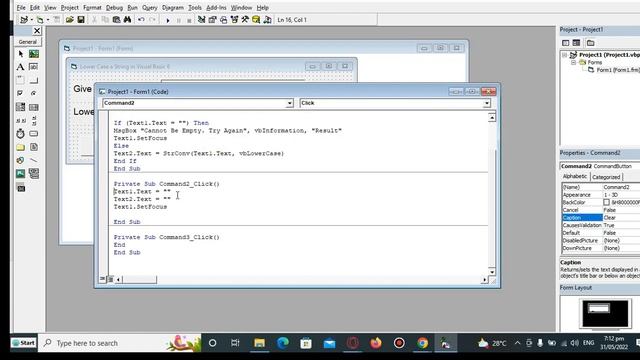Screen dimensions: 640x360
Task: Open the Click procedure dropdown in the code window
Action: point(487,103)
